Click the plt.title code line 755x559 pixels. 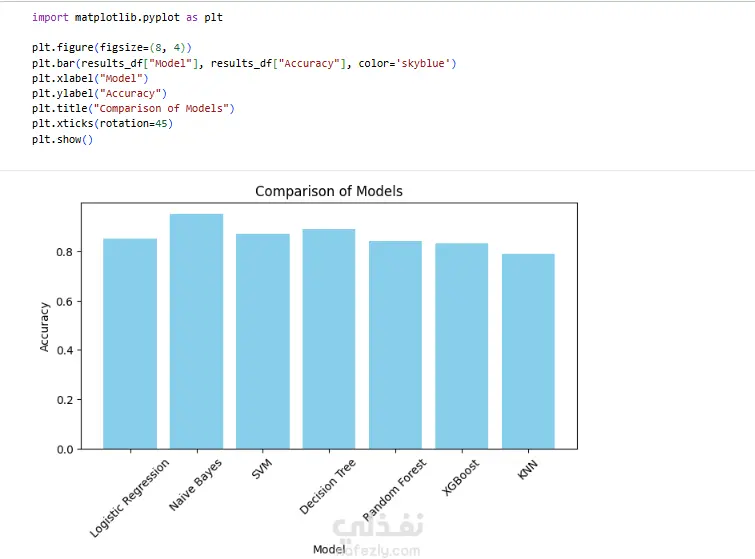pos(133,108)
